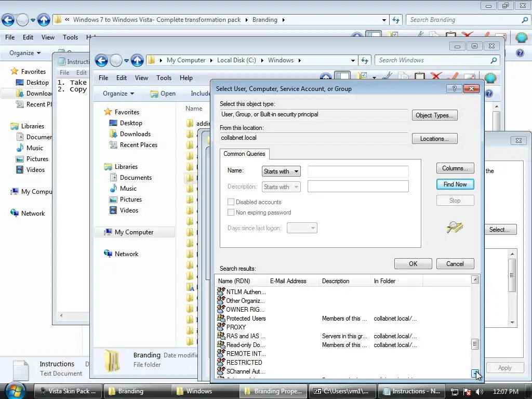Click the folder options checkmark icon in the Windows toolbar
Image resolution: width=532 pixels, height=399 pixels.
click(x=363, y=76)
